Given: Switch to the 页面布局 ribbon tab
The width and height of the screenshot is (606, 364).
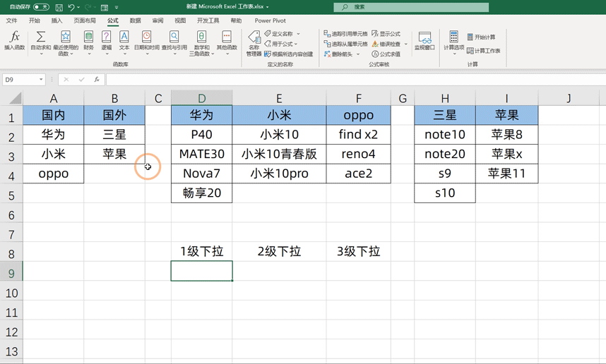Looking at the screenshot, I should click(85, 20).
